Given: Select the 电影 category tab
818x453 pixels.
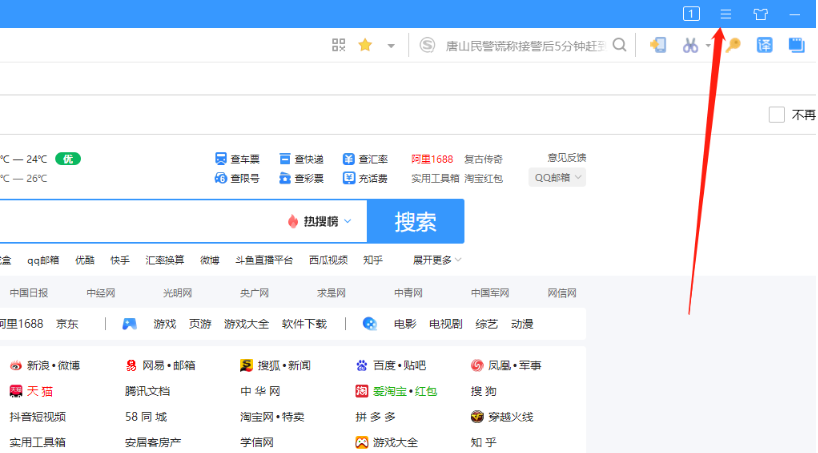Looking at the screenshot, I should tap(404, 324).
